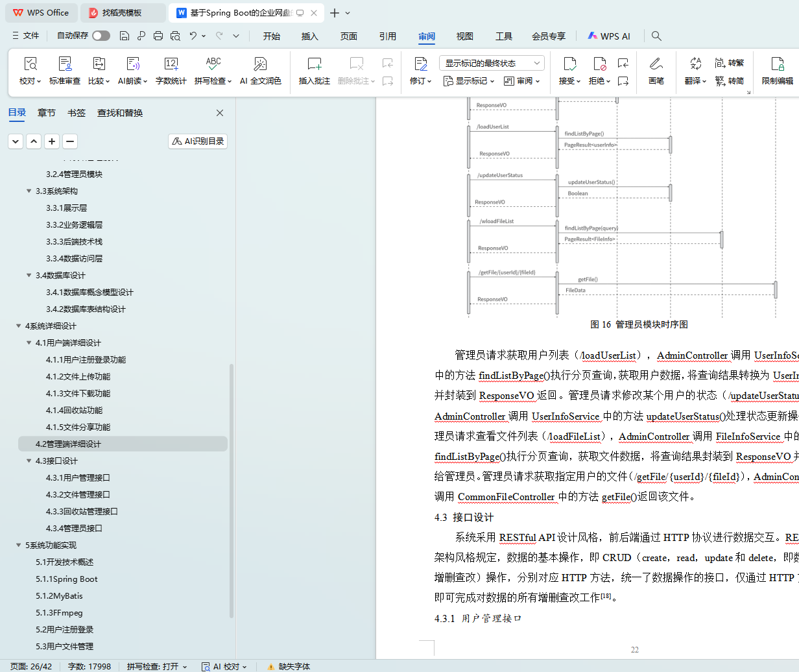Collapse the 3.3系统架构 tree node
This screenshot has width=799, height=672.
pyautogui.click(x=29, y=191)
